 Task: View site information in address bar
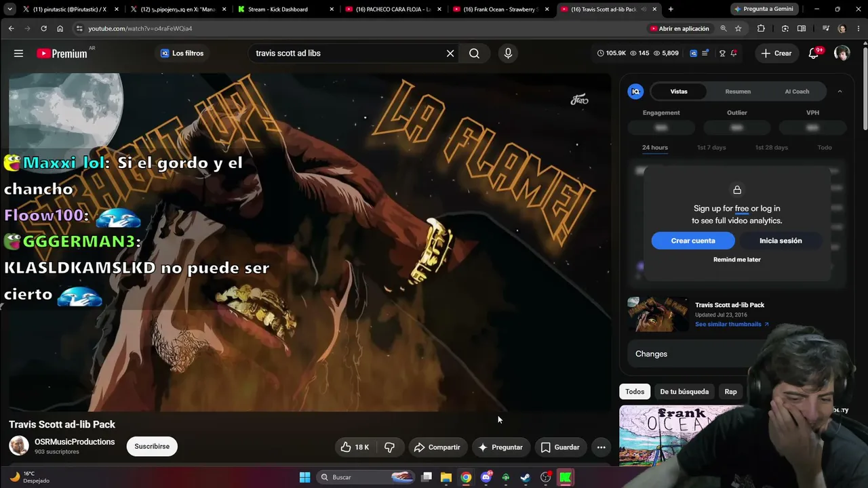79,28
